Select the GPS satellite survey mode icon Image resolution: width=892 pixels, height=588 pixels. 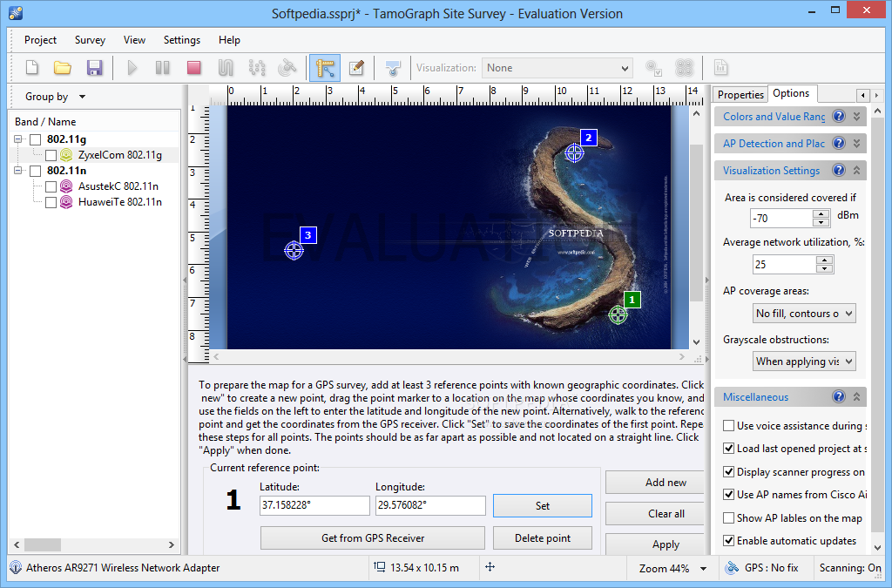[287, 68]
